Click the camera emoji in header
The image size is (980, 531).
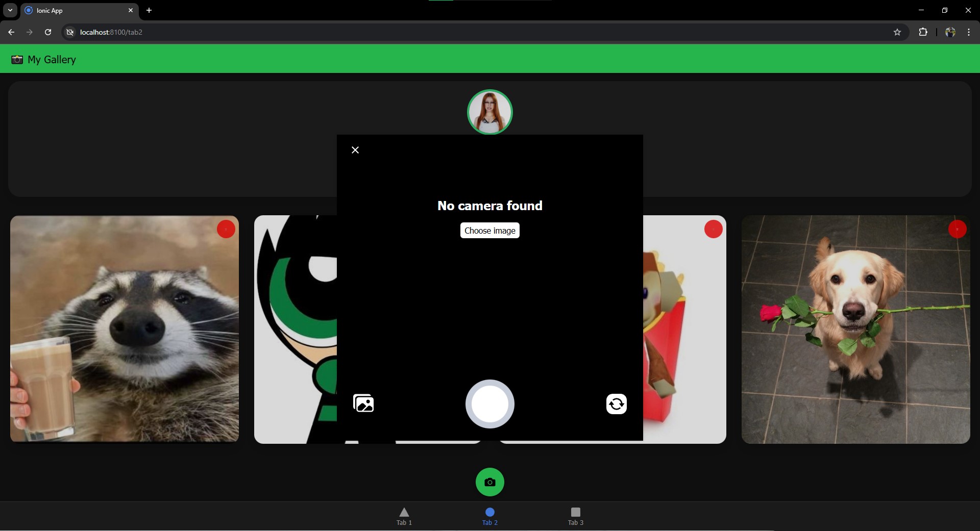click(17, 60)
